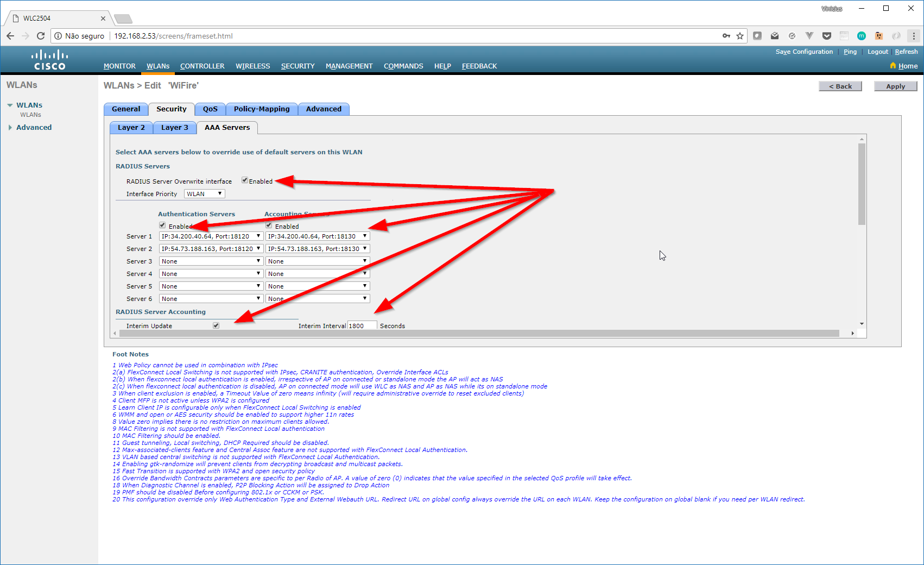
Task: Open the FEEDBACK menu
Action: 479,66
